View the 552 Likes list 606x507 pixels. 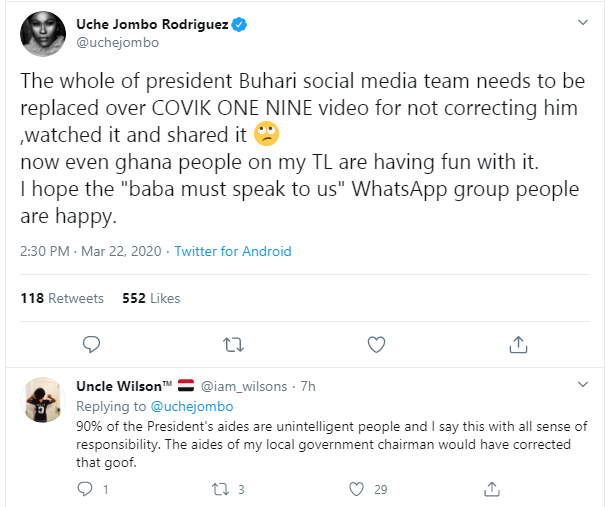[151, 298]
